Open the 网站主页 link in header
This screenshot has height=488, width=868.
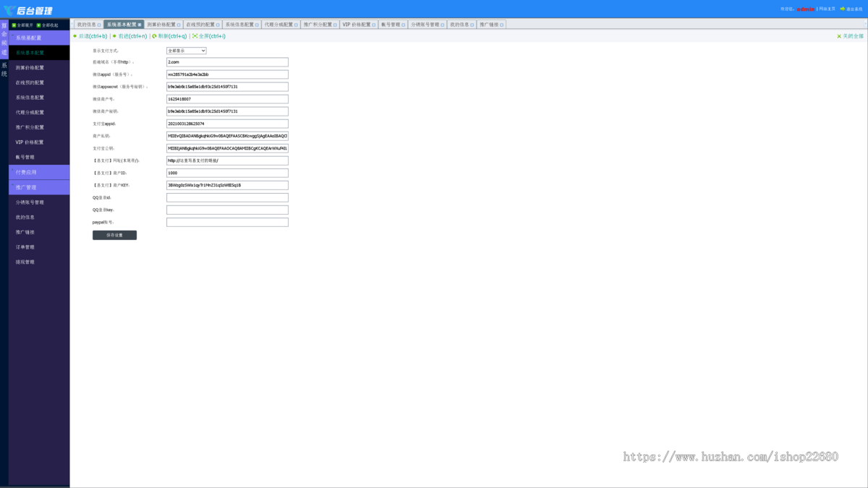(827, 9)
